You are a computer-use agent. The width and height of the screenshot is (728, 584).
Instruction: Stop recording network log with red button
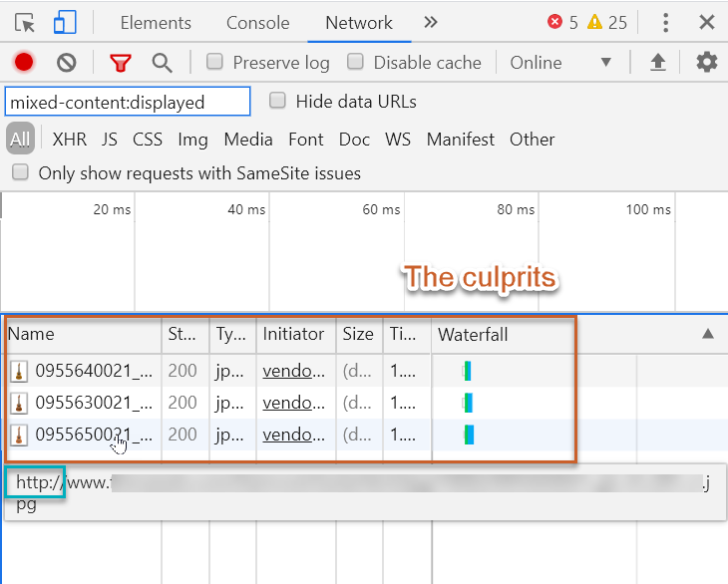pos(24,63)
